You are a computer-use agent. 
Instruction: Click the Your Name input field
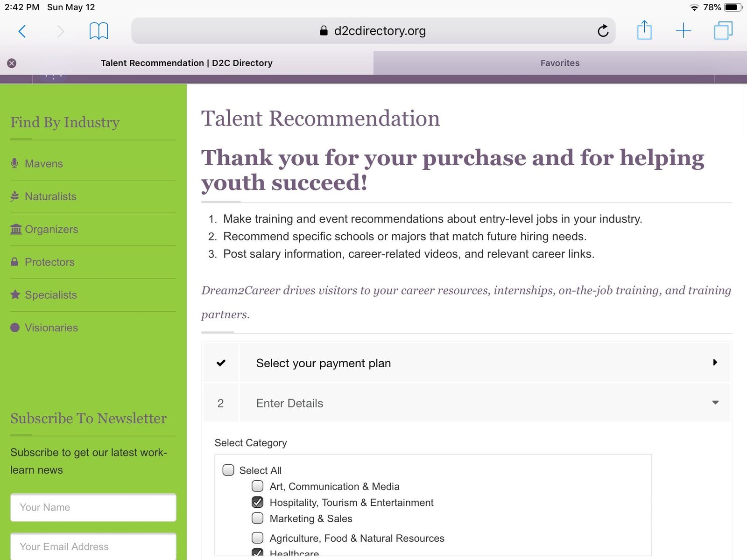coord(93,507)
